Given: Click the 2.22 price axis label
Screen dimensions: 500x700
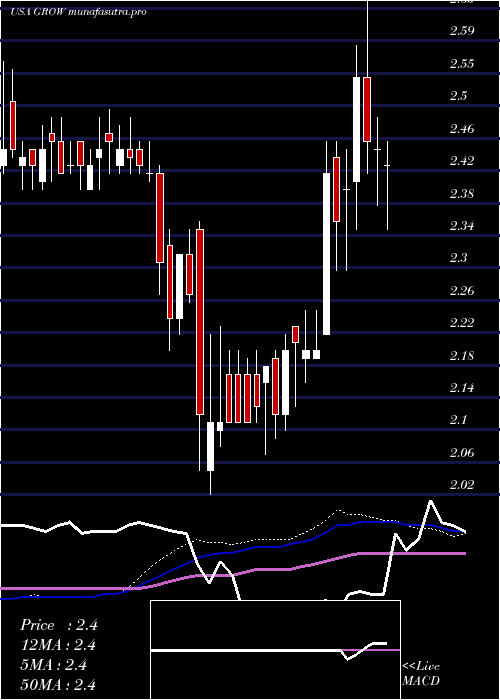Looking at the screenshot, I should coord(462,322).
